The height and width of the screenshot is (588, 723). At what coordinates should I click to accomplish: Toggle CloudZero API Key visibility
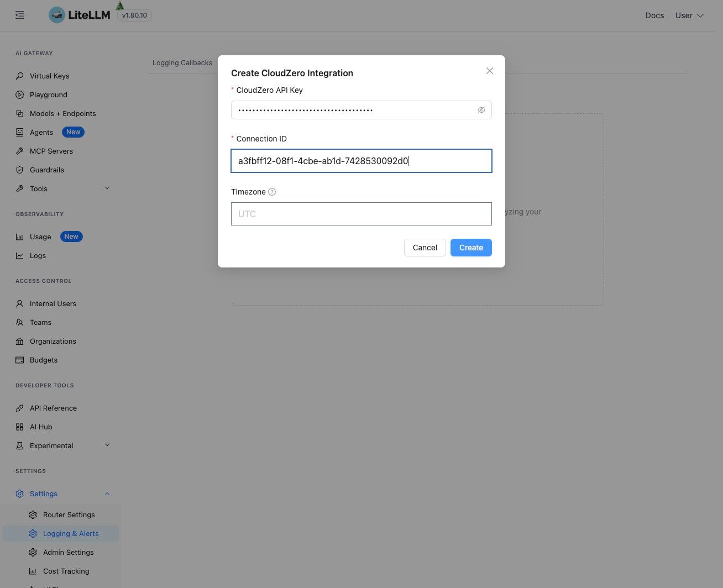tap(481, 110)
